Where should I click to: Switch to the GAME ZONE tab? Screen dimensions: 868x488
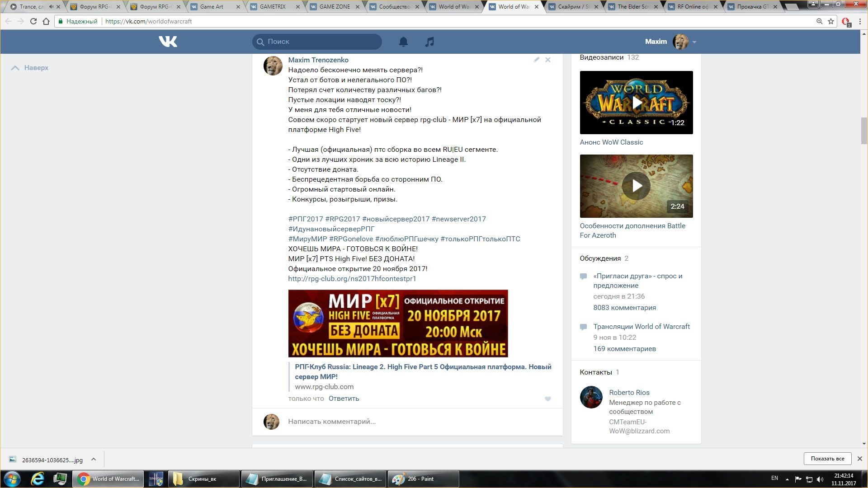tap(335, 7)
